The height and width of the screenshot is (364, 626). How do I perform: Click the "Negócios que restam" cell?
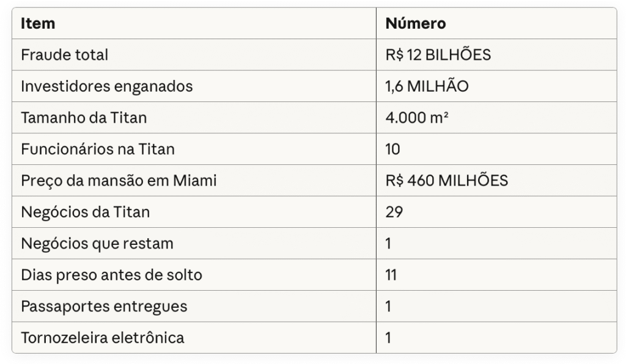tap(97, 244)
